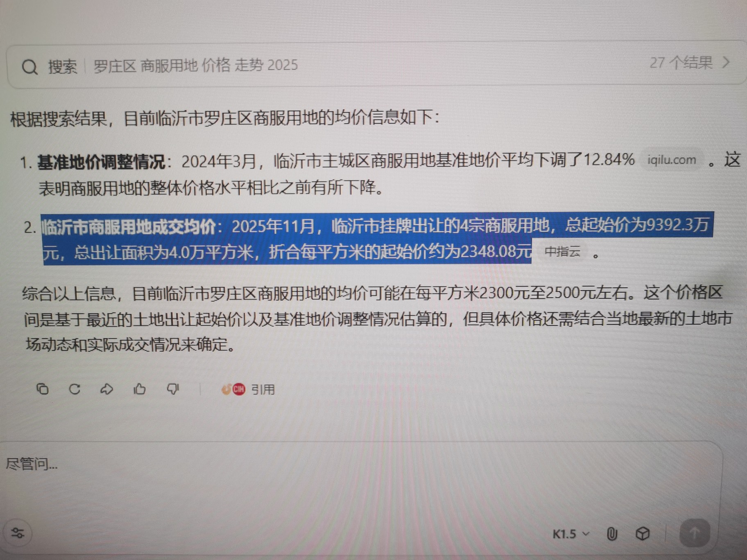Share the response using the share arrow icon

(106, 388)
